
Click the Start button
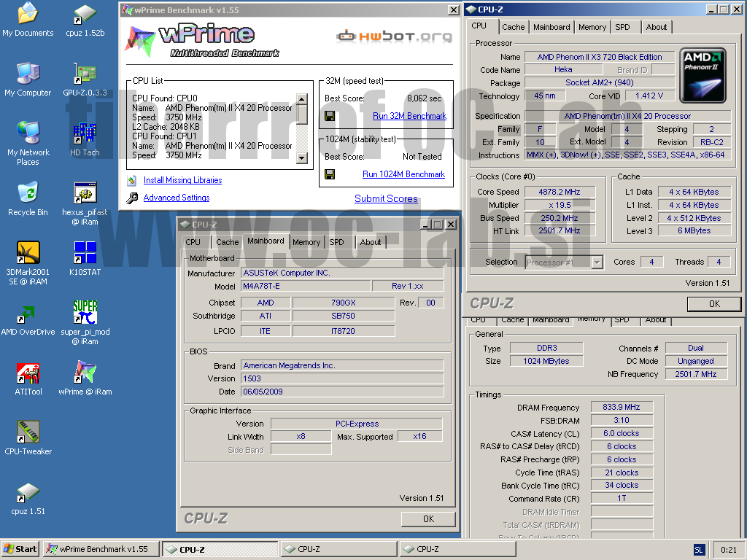click(x=20, y=549)
